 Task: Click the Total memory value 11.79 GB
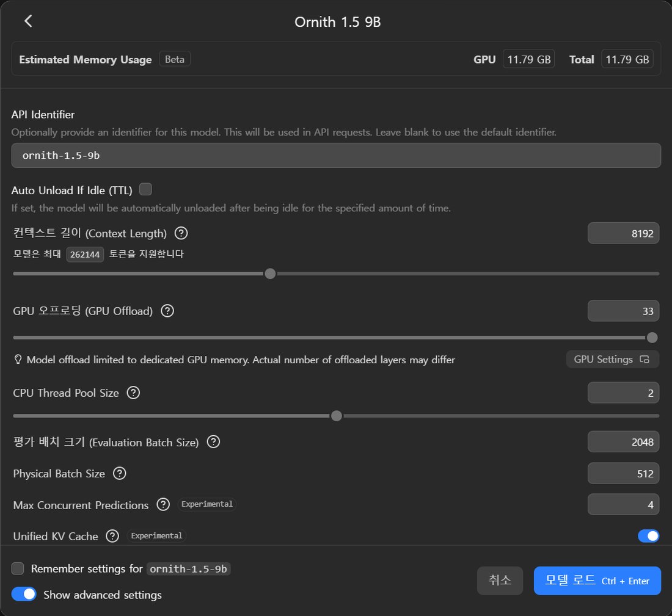(627, 59)
